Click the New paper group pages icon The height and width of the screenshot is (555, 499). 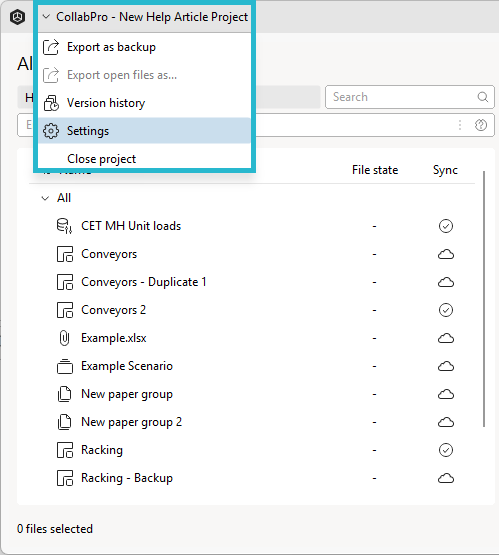[x=64, y=394]
